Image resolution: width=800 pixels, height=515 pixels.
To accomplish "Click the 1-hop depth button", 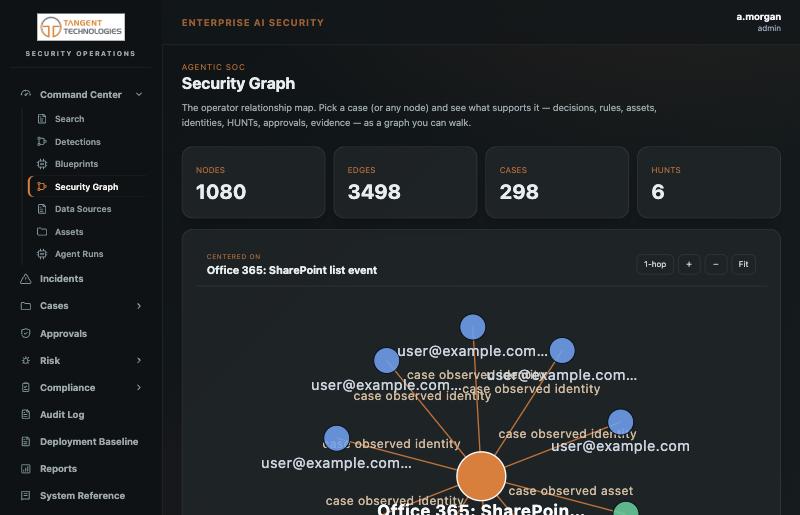I will pos(655,264).
